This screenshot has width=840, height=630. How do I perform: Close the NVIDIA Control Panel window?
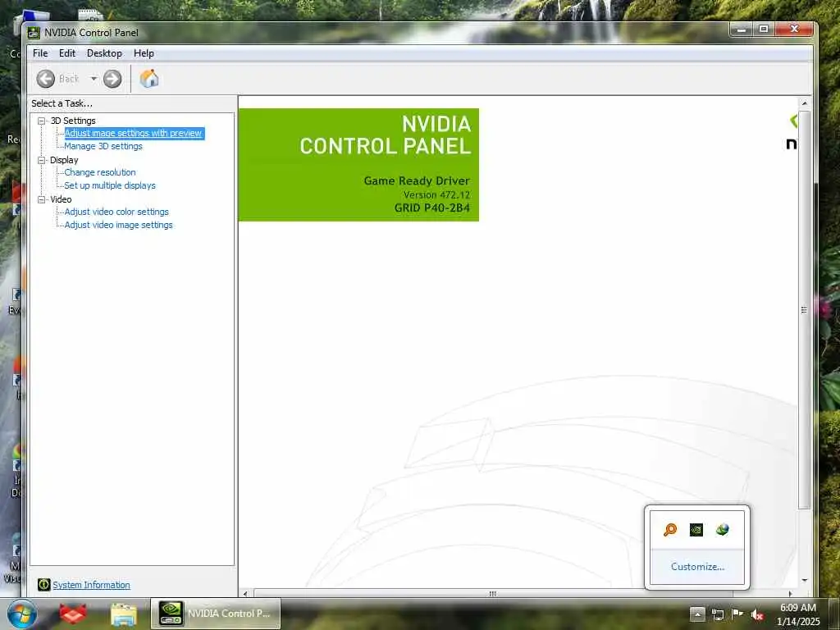[x=794, y=30]
